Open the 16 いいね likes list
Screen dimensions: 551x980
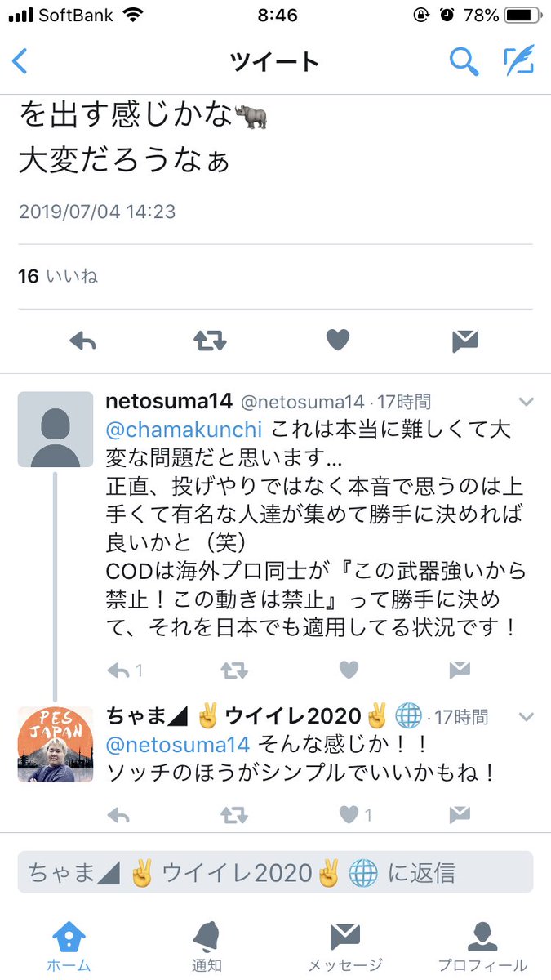pyautogui.click(x=58, y=276)
